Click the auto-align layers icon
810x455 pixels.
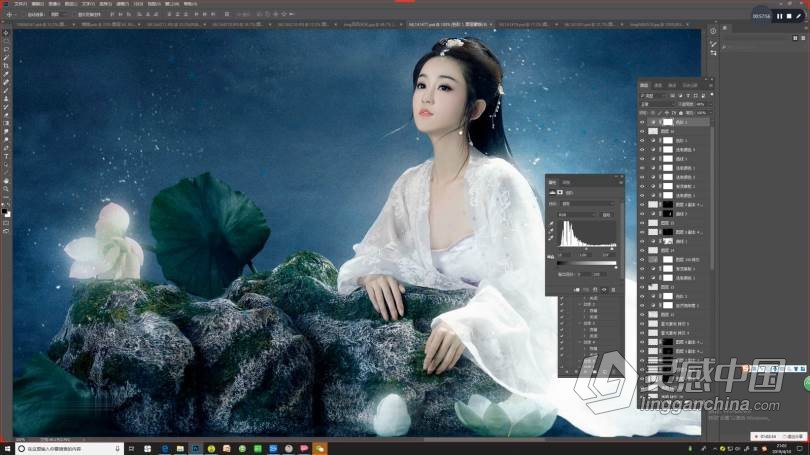[x=227, y=14]
